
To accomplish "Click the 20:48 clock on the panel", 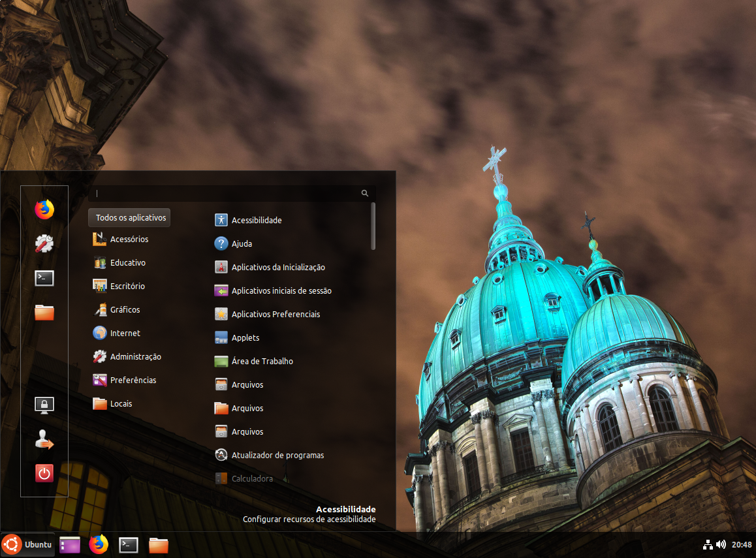I will (x=742, y=544).
